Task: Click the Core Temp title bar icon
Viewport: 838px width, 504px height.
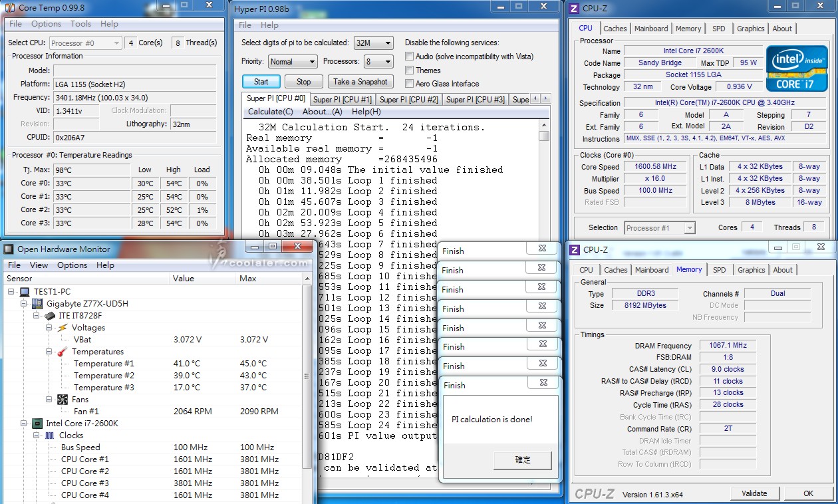Action: (x=9, y=8)
